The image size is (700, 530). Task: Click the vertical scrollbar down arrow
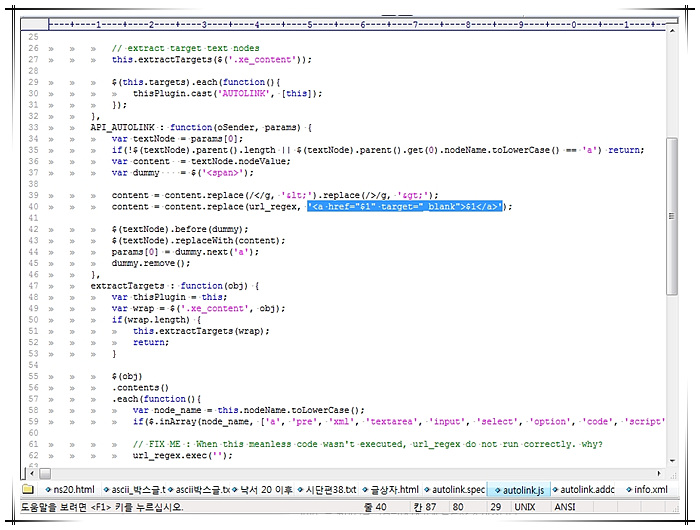pos(672,460)
